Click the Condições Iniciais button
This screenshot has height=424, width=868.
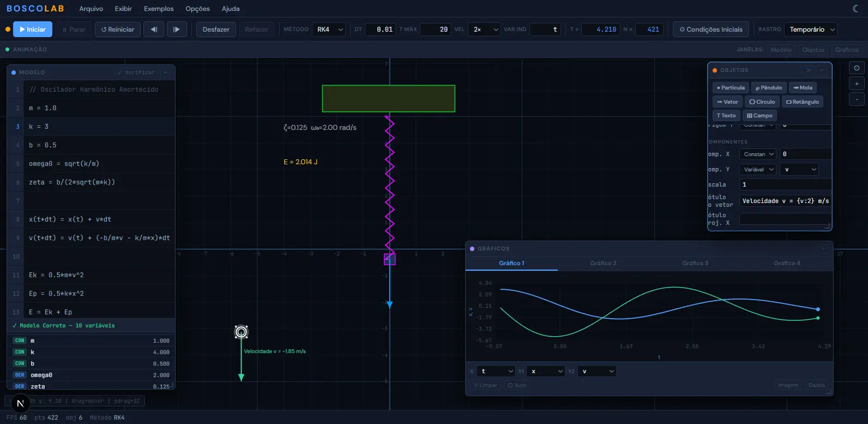(711, 29)
